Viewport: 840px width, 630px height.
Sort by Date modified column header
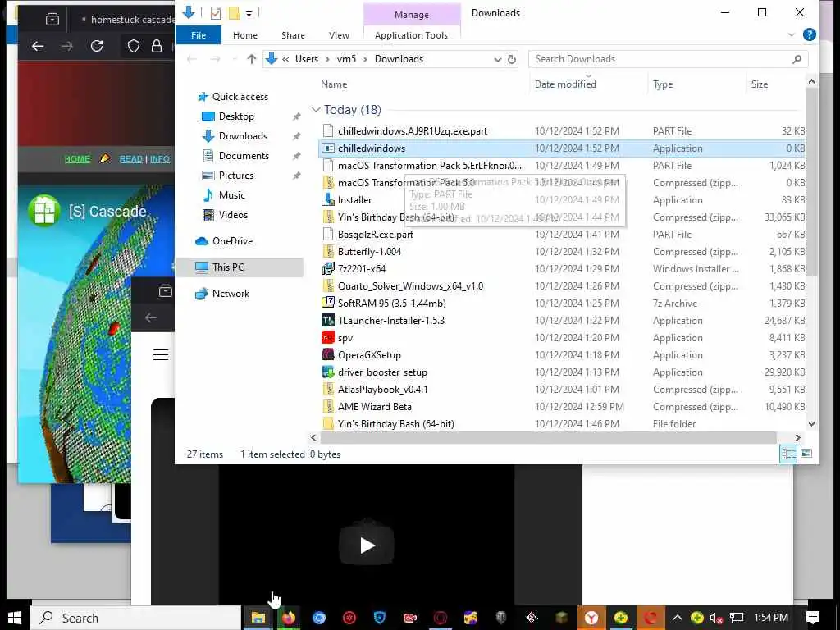point(565,84)
